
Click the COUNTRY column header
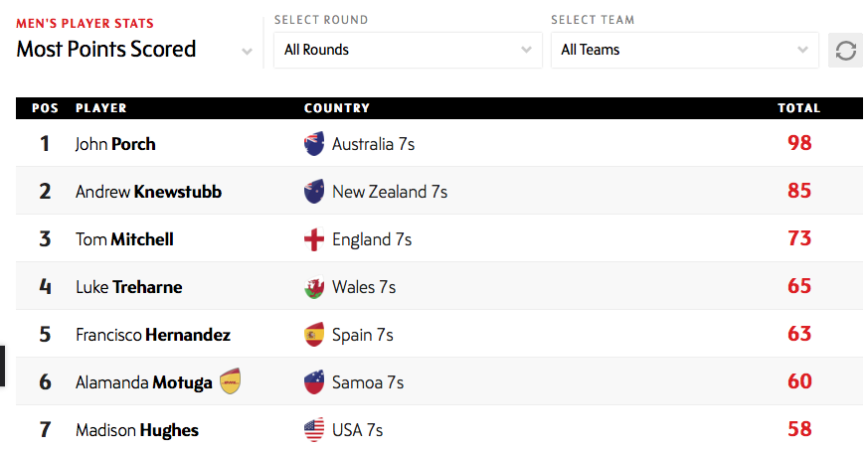336,108
